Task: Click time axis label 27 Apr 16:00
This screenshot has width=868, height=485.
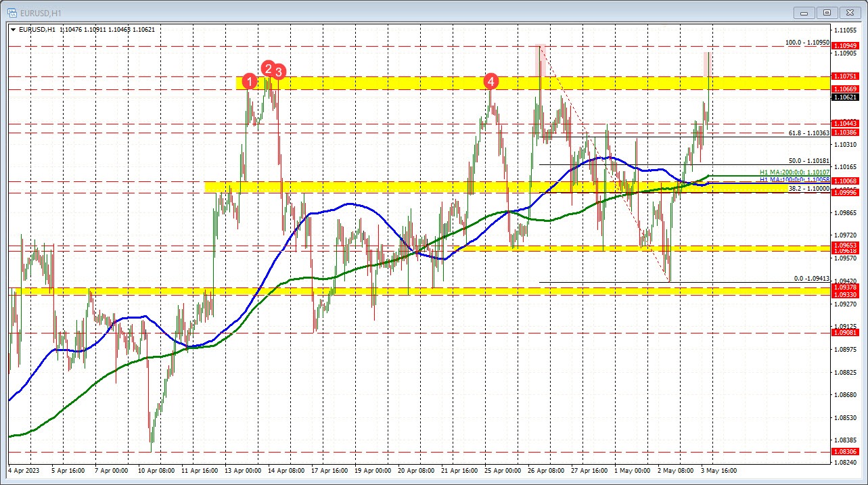Action: coord(589,469)
